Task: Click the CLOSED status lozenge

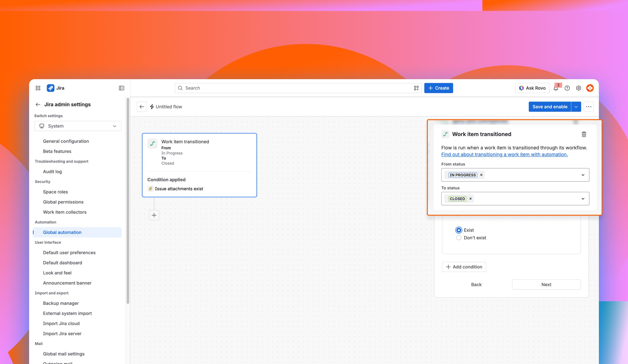Action: (x=457, y=199)
